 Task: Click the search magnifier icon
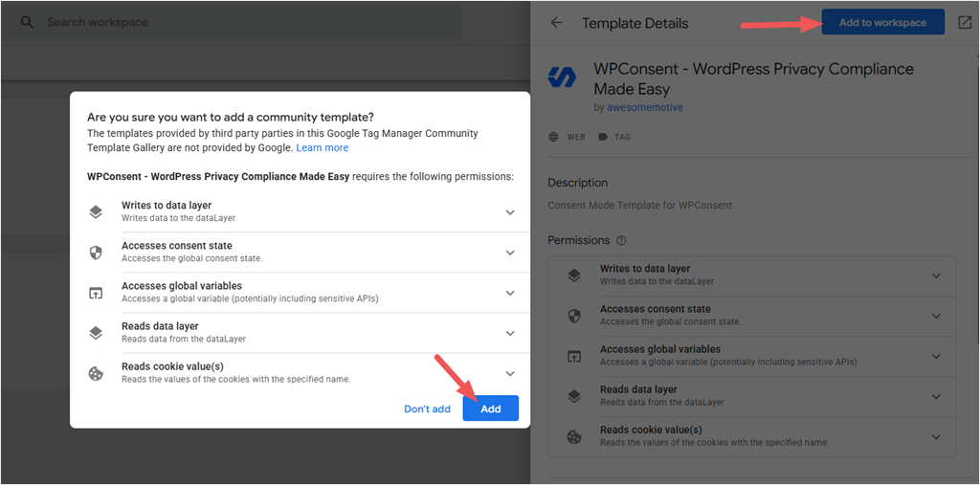pos(27,23)
